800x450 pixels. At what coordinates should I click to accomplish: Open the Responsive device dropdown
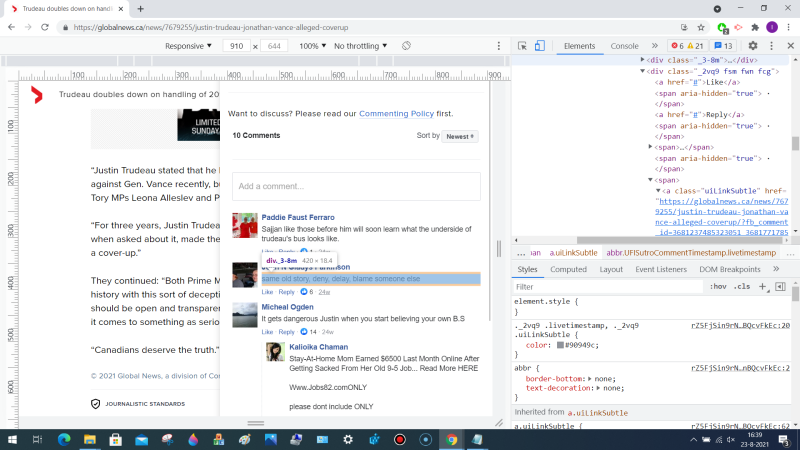(189, 46)
